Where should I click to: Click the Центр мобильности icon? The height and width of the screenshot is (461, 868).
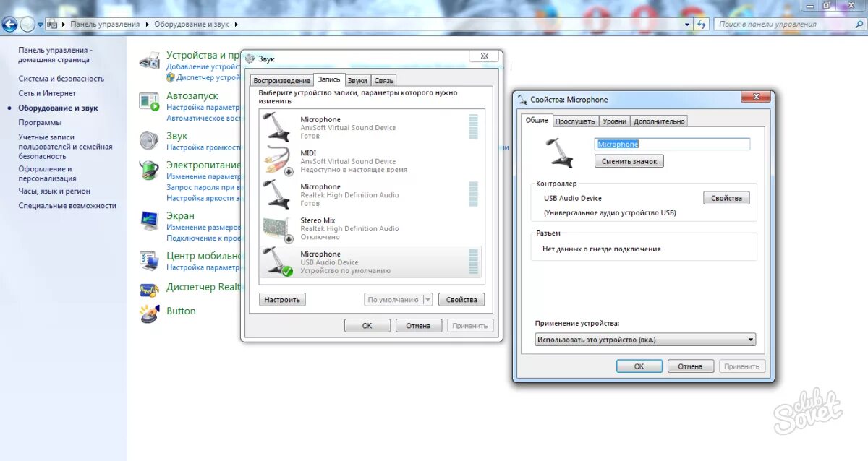point(149,260)
